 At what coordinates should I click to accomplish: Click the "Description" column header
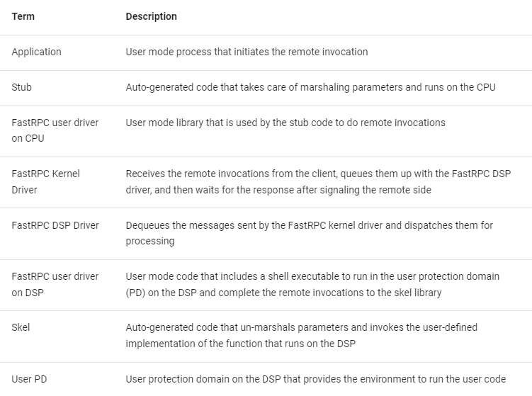pos(151,16)
